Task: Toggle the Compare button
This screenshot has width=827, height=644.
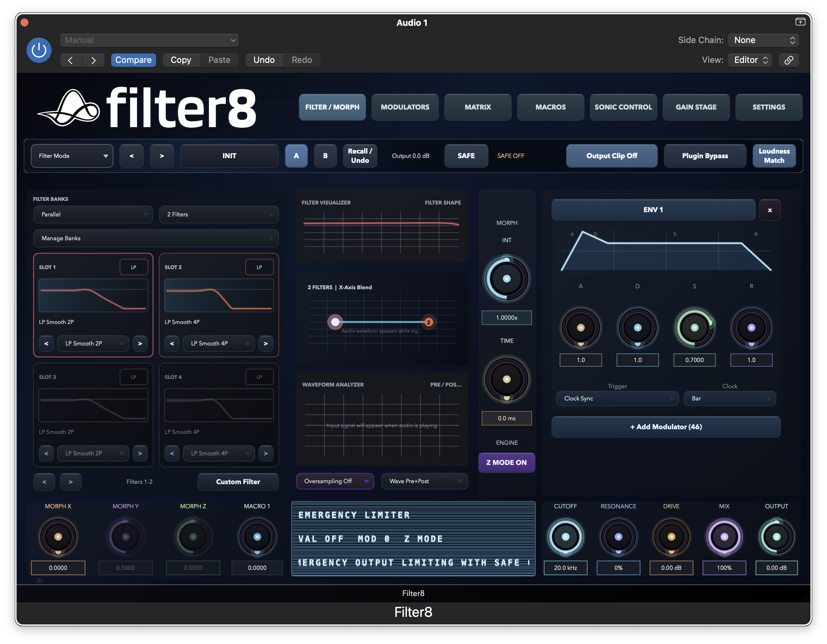Action: (x=133, y=60)
